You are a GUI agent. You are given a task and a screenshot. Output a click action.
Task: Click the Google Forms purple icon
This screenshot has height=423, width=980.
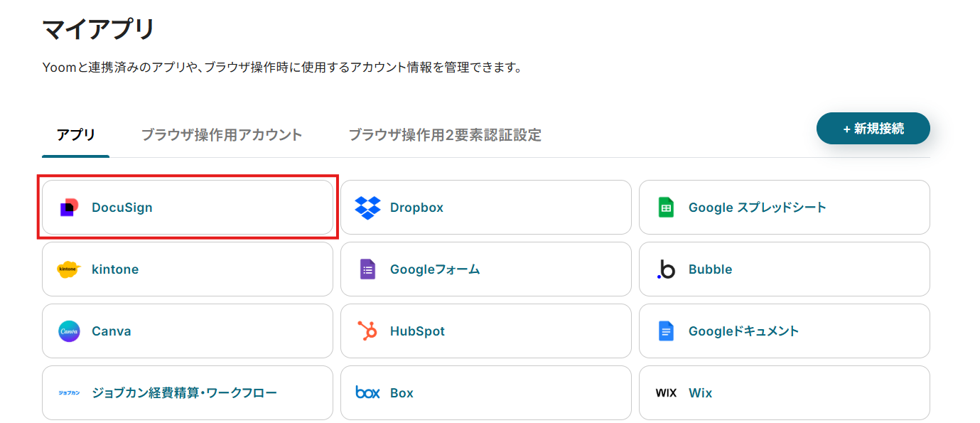(x=367, y=269)
